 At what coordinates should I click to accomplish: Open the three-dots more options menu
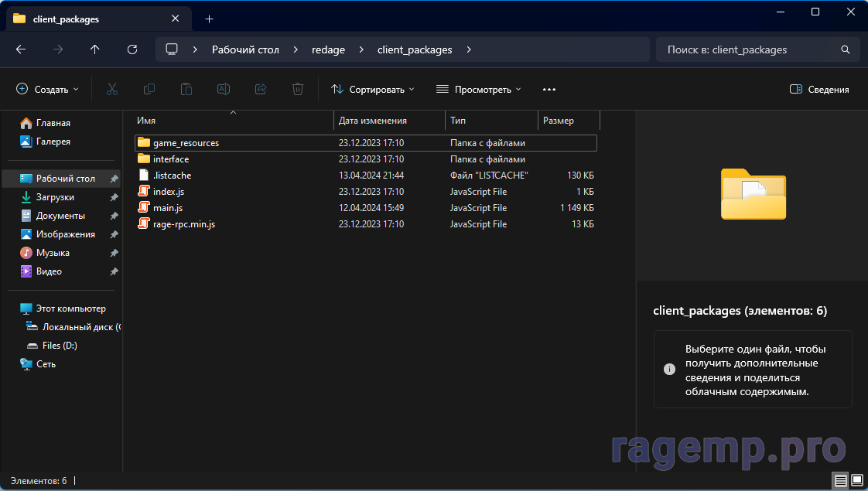[549, 90]
